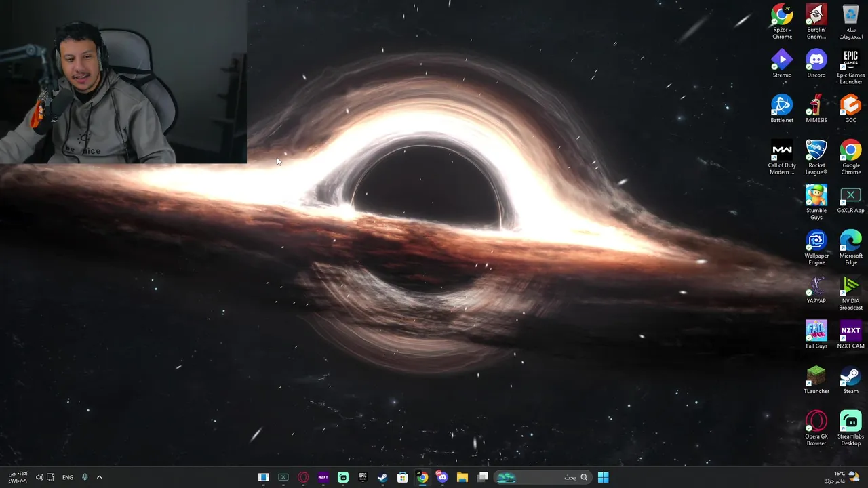Switch the ENG input language indicator
Screen dimensions: 868x488
68,477
